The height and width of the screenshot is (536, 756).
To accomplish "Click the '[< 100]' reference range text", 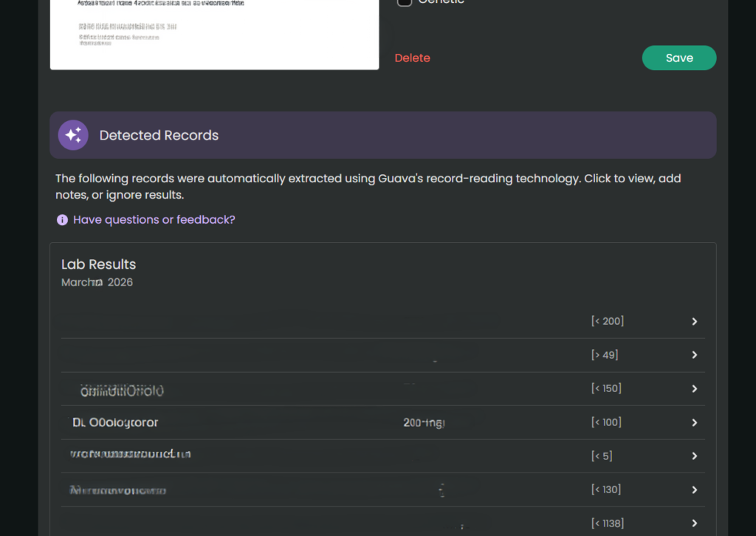I will click(607, 422).
